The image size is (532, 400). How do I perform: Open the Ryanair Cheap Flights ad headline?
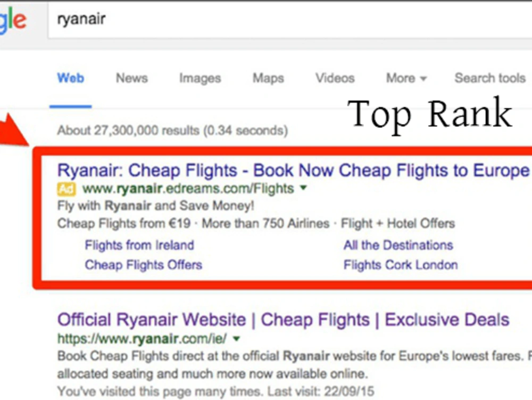coord(293,170)
